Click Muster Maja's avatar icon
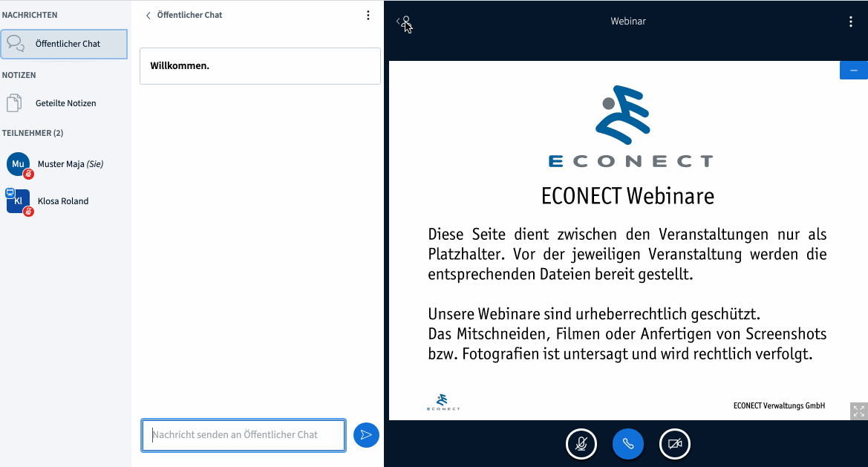The width and height of the screenshot is (868, 467). click(x=19, y=164)
